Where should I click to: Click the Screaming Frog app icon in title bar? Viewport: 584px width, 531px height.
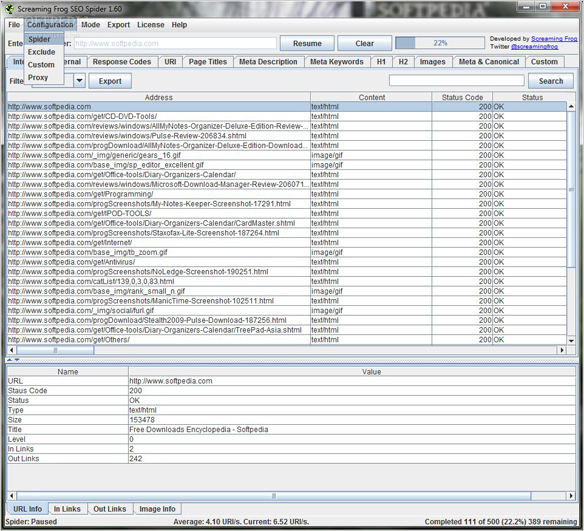[x=10, y=8]
